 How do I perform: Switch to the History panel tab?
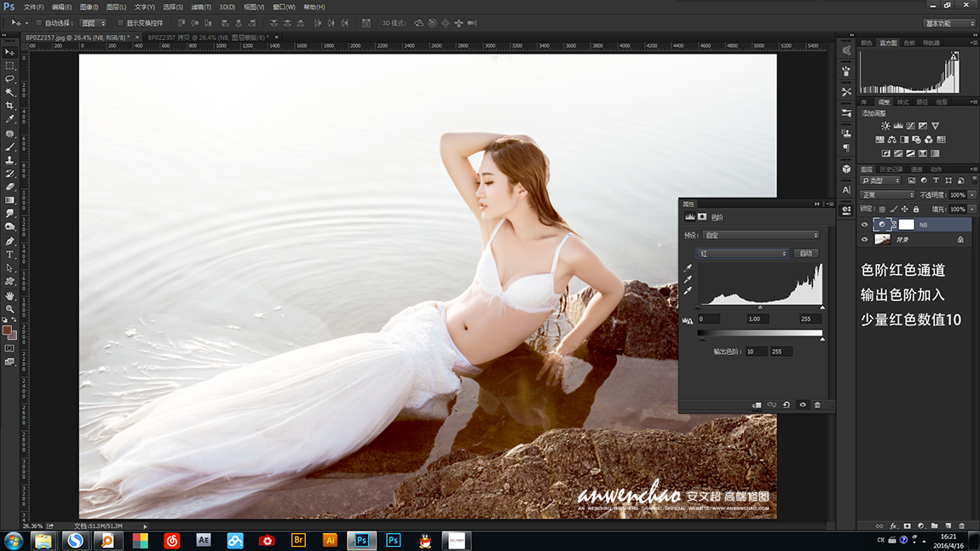click(x=891, y=169)
